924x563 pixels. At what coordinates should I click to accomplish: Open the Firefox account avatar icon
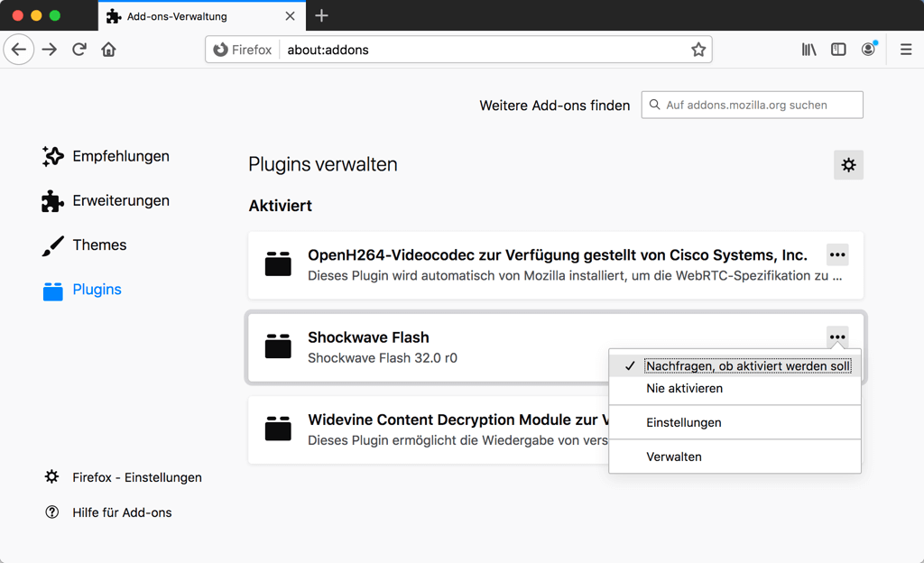869,50
